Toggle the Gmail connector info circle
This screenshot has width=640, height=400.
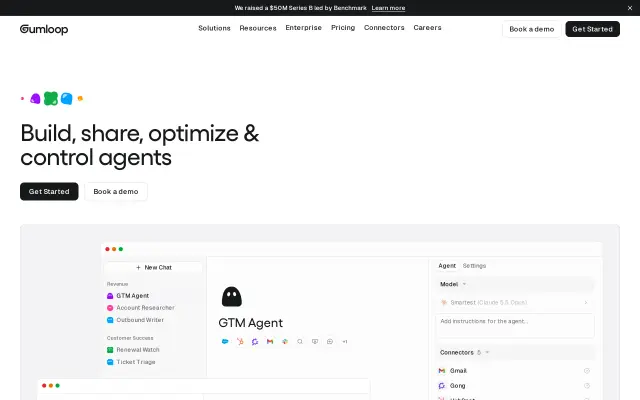587,371
